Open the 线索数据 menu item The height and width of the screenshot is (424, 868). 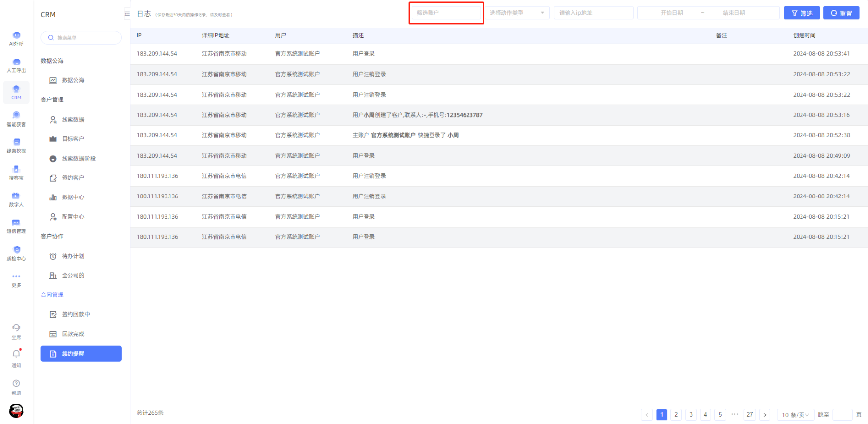73,120
